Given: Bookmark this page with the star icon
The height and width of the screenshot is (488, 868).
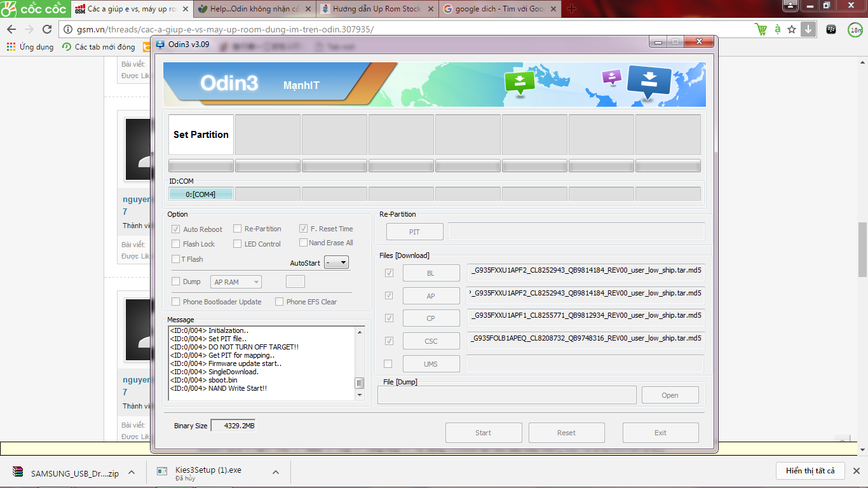Looking at the screenshot, I should (x=792, y=29).
